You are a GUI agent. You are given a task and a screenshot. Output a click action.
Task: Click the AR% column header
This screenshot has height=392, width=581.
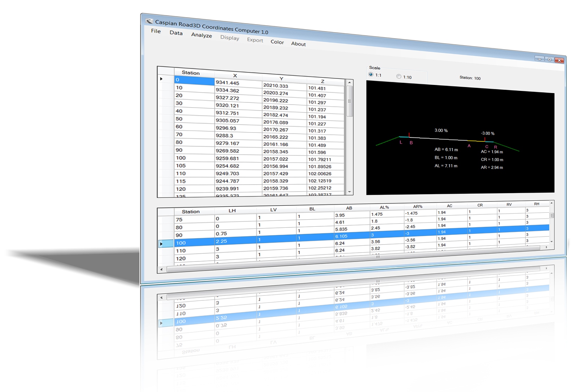(x=418, y=206)
